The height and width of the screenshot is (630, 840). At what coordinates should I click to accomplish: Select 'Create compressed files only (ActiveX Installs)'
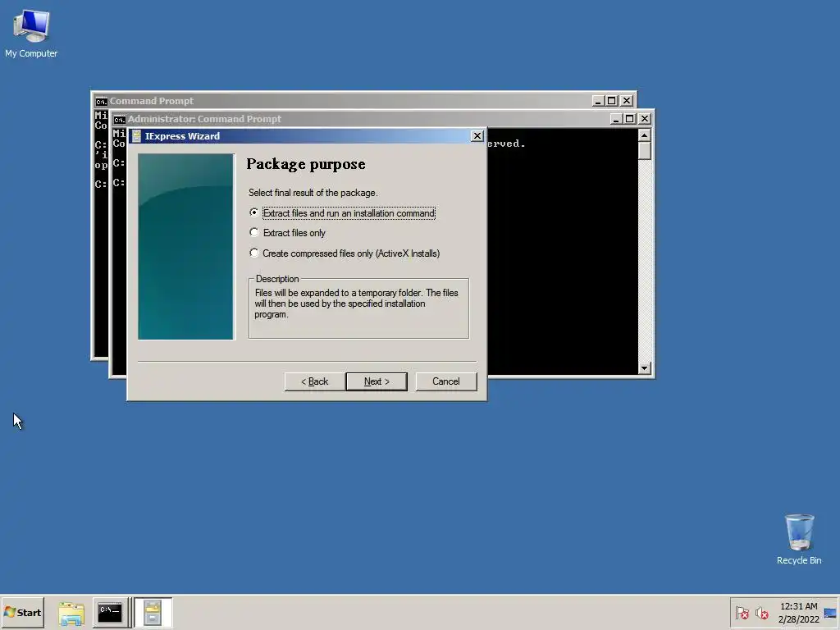(x=345, y=253)
